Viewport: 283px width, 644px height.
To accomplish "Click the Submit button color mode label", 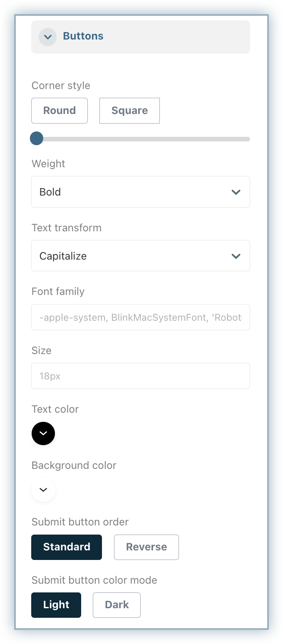I will 94,580.
